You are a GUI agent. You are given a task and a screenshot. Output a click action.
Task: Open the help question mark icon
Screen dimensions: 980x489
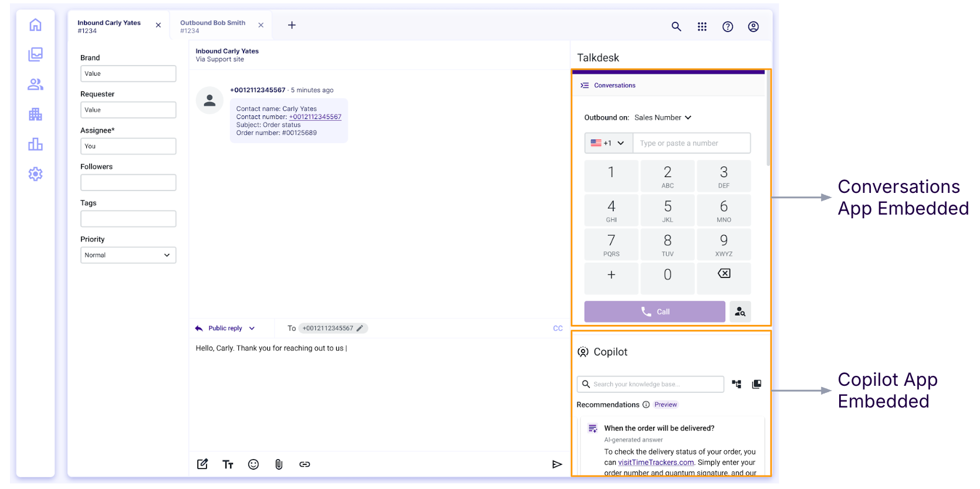pyautogui.click(x=728, y=26)
